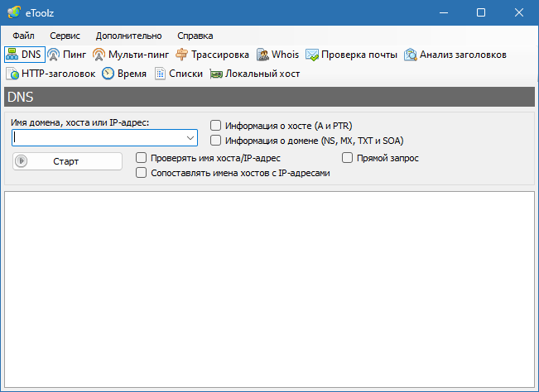Maximize the eToolz window
Viewport: 539px width, 392px height.
click(x=481, y=12)
